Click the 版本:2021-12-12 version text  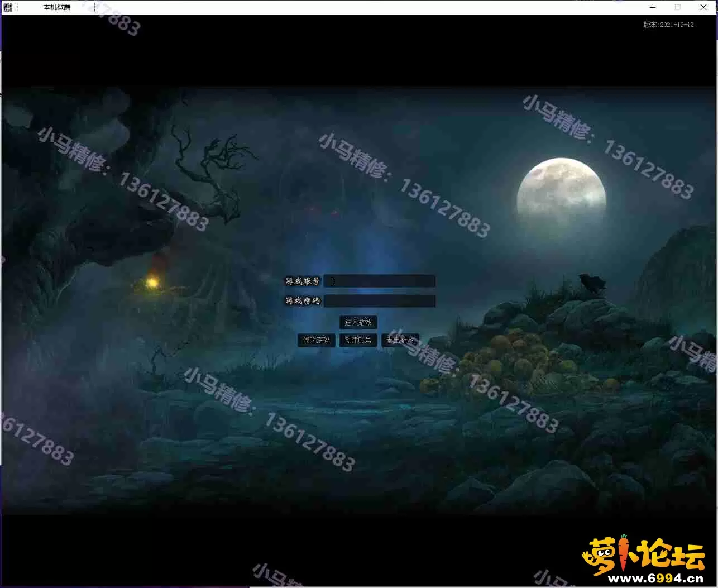(668, 25)
